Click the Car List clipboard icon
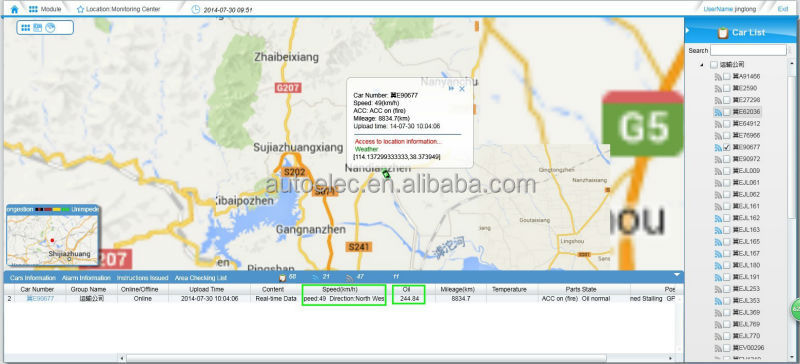This screenshot has height=364, width=800. (722, 33)
